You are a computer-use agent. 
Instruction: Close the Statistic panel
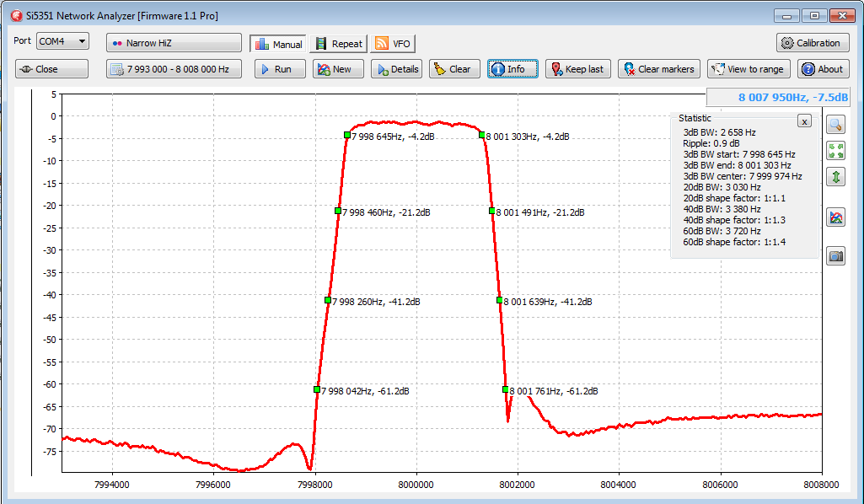804,121
